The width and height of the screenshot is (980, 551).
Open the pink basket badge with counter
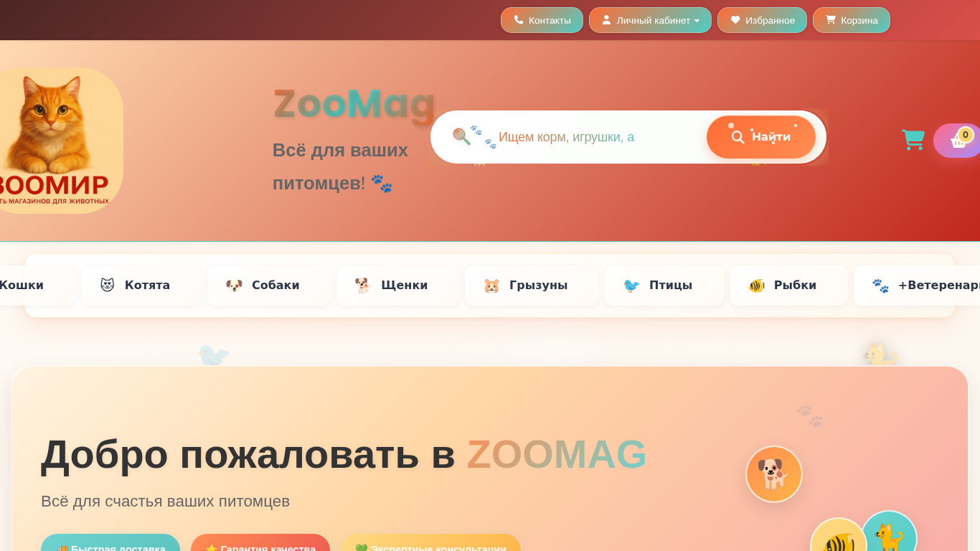click(x=958, y=141)
